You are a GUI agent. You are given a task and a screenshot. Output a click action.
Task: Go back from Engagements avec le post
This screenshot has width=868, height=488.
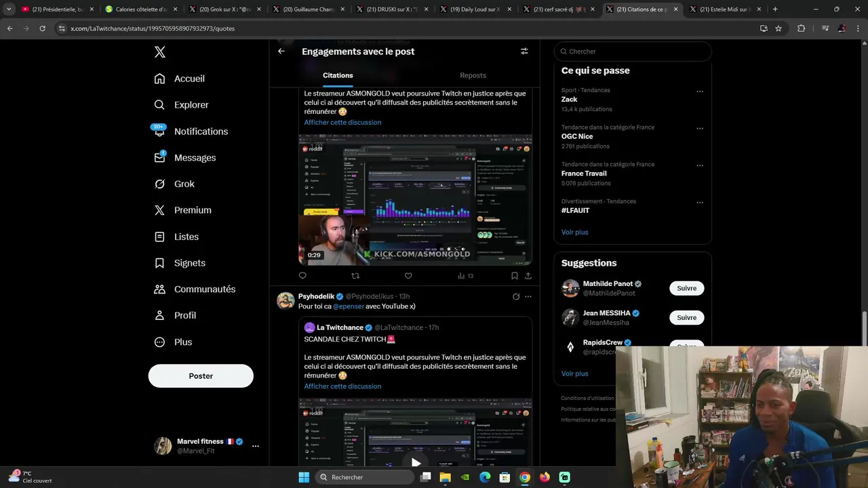(281, 51)
